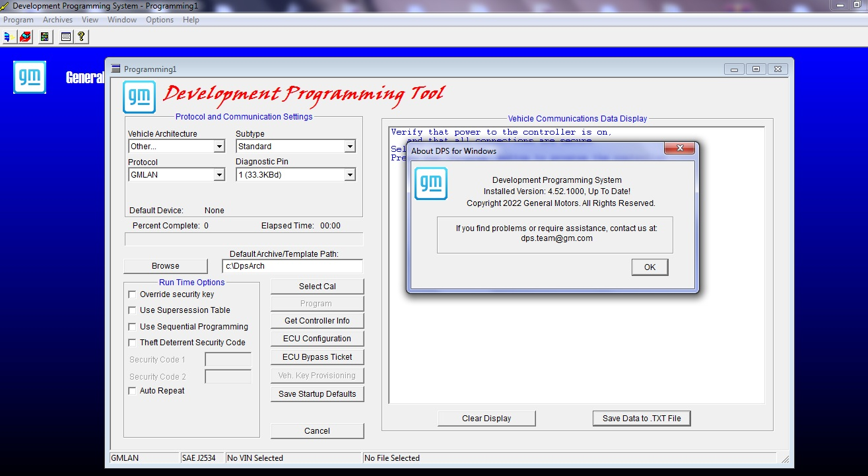Open the Options menu
This screenshot has width=868, height=476.
[160, 20]
